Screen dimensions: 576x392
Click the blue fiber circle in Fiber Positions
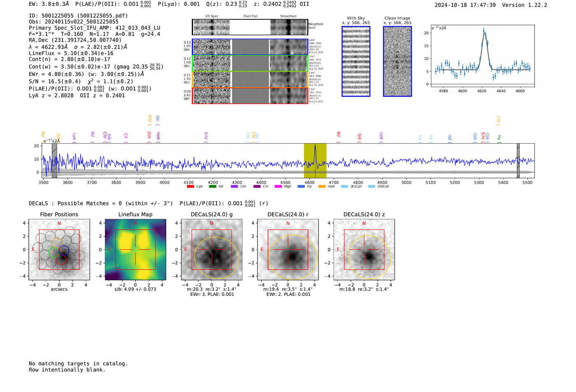[x=63, y=250]
